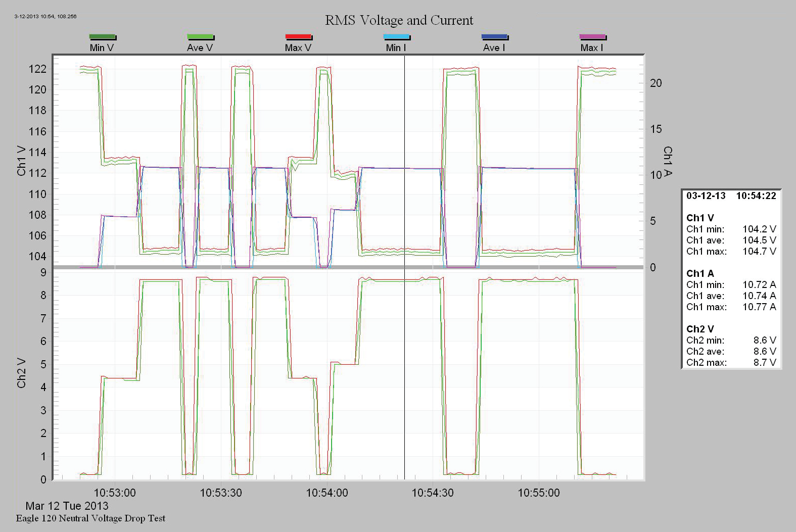Click the 'Ch1 A' heading in readout panel
Viewport: 796px width, 532px height.
tap(700, 273)
